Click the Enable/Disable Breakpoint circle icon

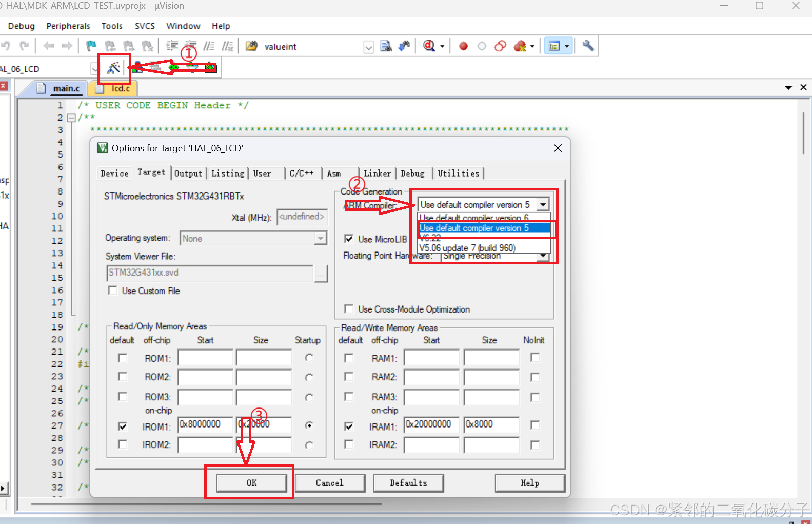[482, 46]
